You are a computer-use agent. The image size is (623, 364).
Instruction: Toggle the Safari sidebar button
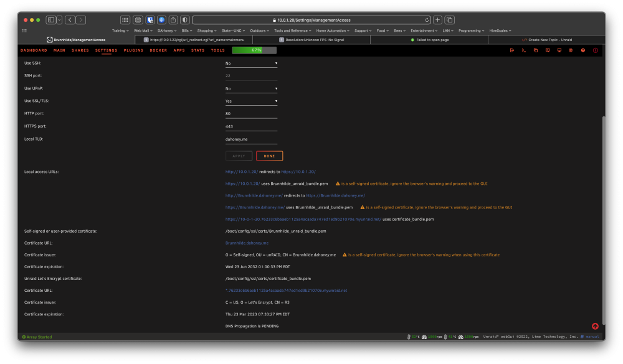pyautogui.click(x=51, y=20)
